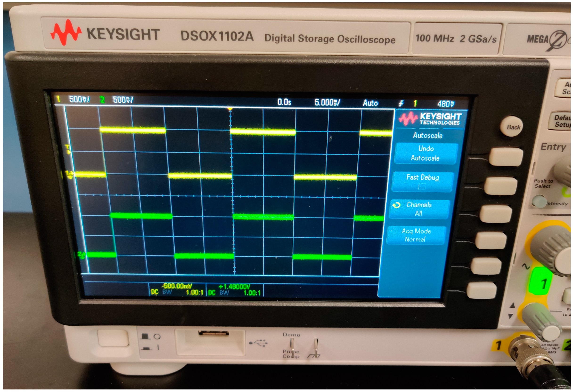
Task: Click the yellow trigger source 1 indicator
Action: coord(415,104)
